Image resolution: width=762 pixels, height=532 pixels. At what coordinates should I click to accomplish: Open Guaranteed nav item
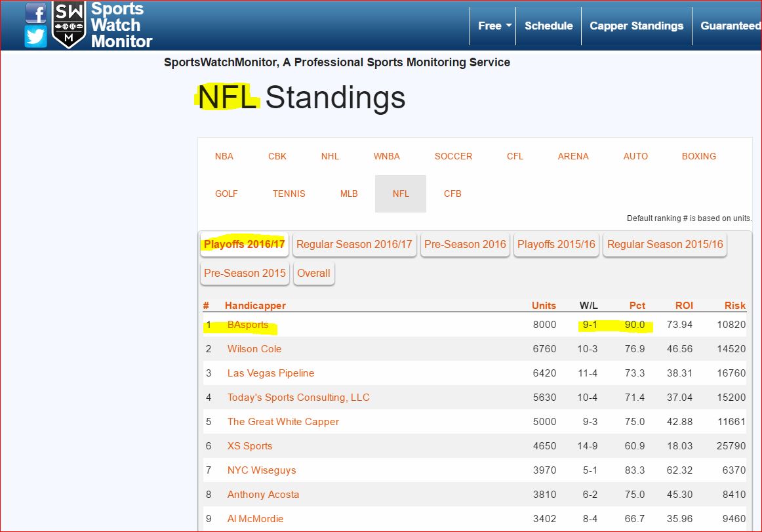(731, 26)
